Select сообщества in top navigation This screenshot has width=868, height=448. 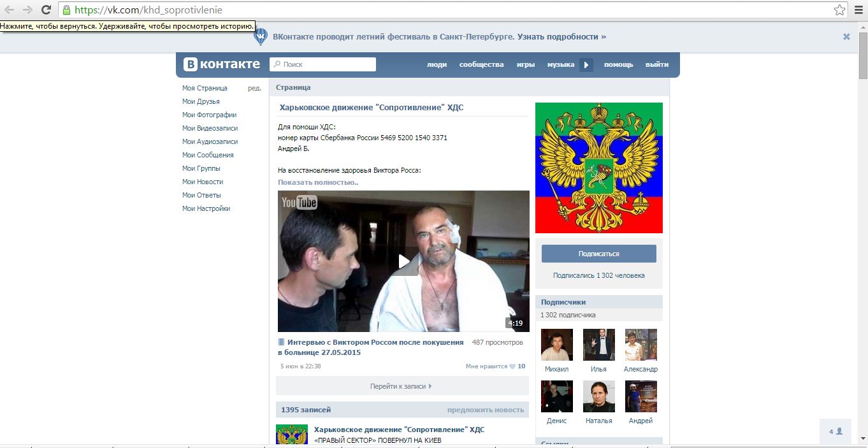click(481, 64)
